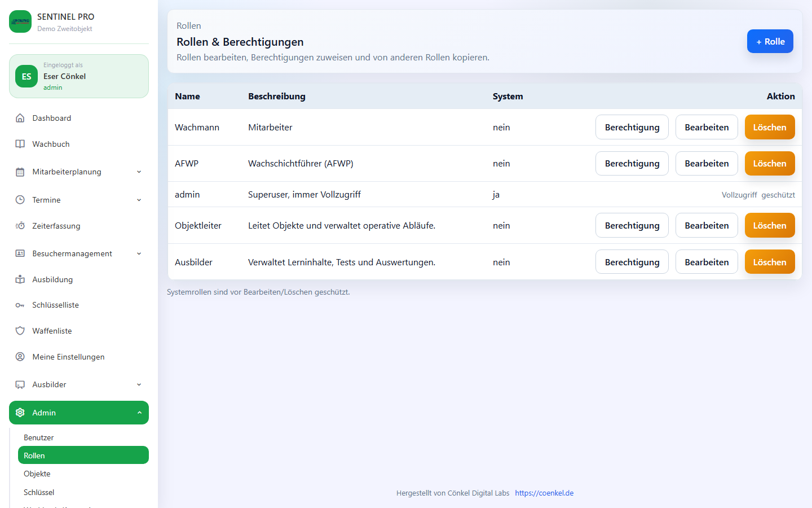Expand the Besuchermanagement submenu chevron

coord(139,254)
